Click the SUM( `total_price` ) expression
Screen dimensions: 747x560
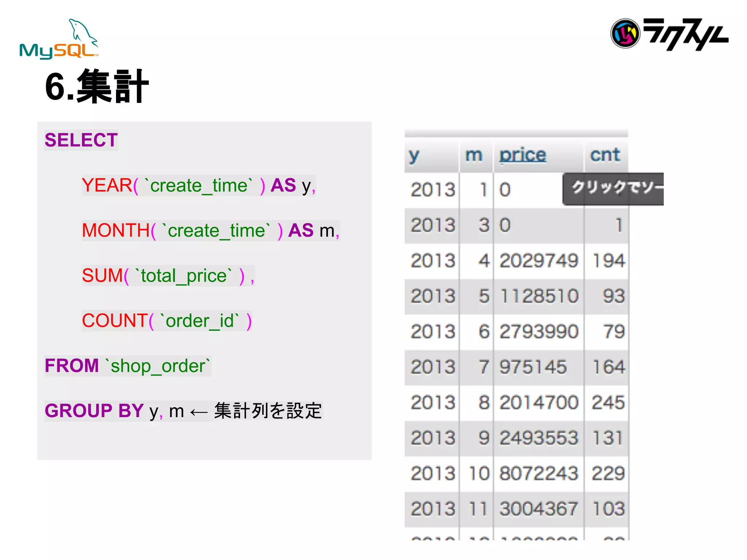(163, 276)
